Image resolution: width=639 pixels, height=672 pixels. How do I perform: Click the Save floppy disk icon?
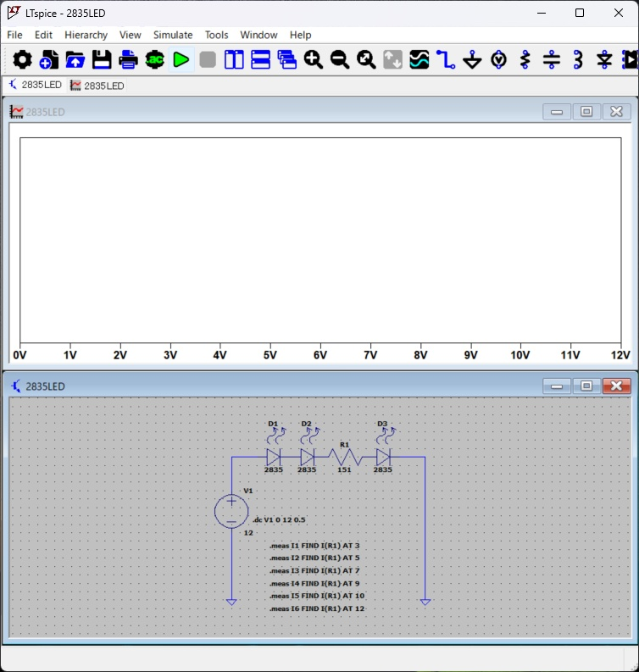(102, 59)
